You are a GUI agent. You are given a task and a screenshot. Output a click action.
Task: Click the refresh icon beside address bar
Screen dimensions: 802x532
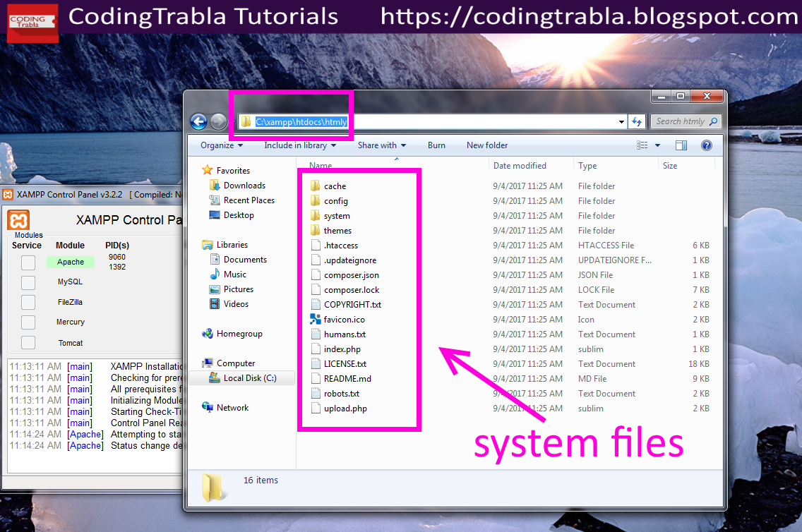637,121
